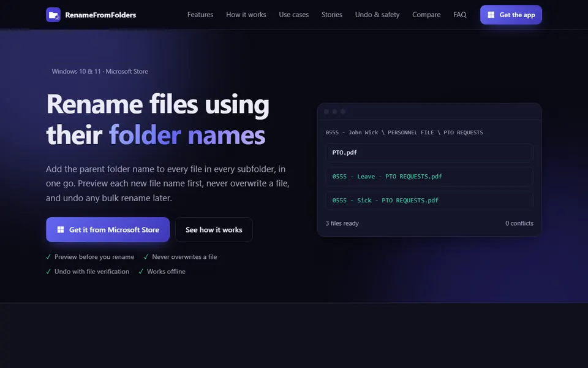The height and width of the screenshot is (368, 588).
Task: Click the Preview before you rename text
Action: point(94,257)
